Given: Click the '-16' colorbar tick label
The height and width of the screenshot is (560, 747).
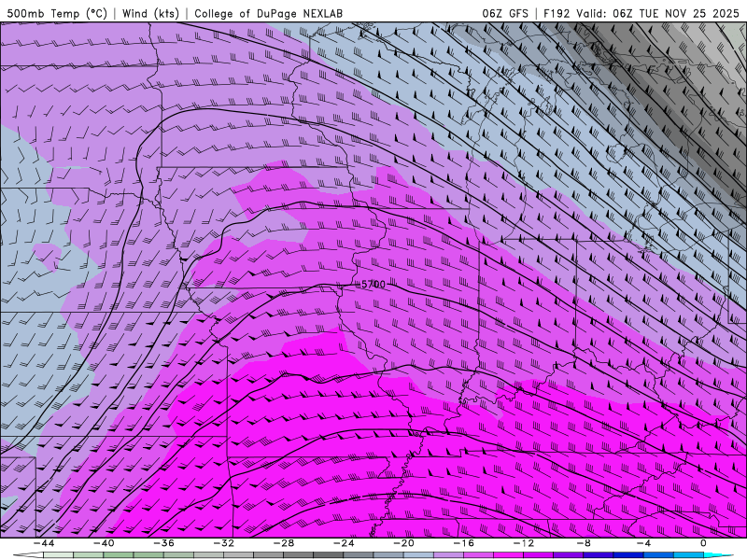Looking at the screenshot, I should coord(464,543).
